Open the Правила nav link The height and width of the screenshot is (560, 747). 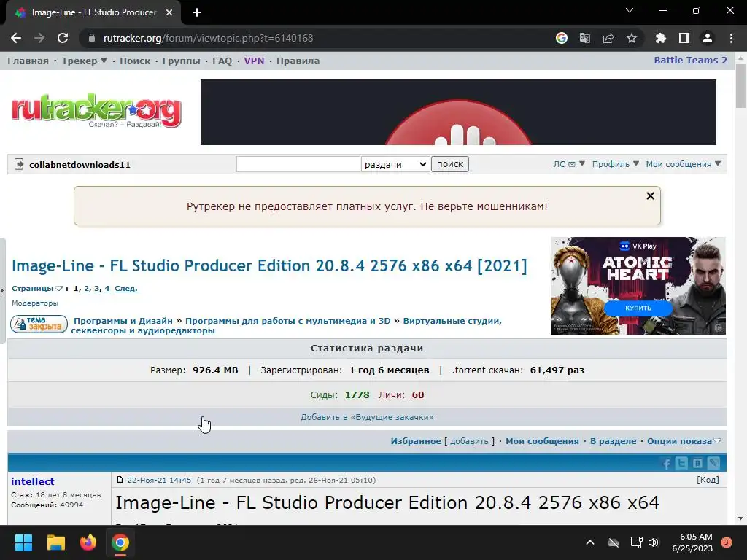point(298,61)
